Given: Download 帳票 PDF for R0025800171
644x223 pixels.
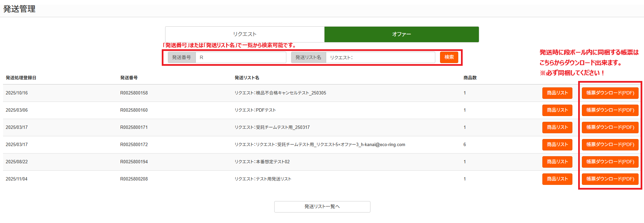Looking at the screenshot, I should coord(610,128).
